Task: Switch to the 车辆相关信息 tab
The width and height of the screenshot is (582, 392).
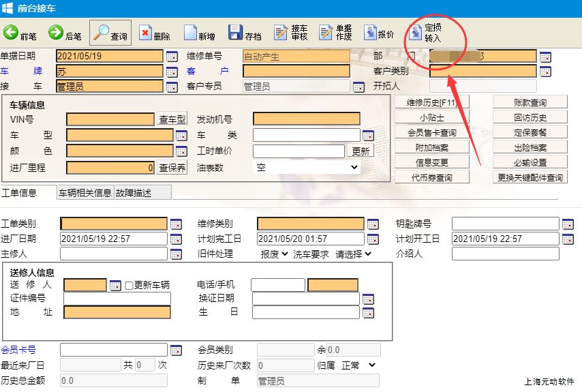Action: click(x=85, y=193)
